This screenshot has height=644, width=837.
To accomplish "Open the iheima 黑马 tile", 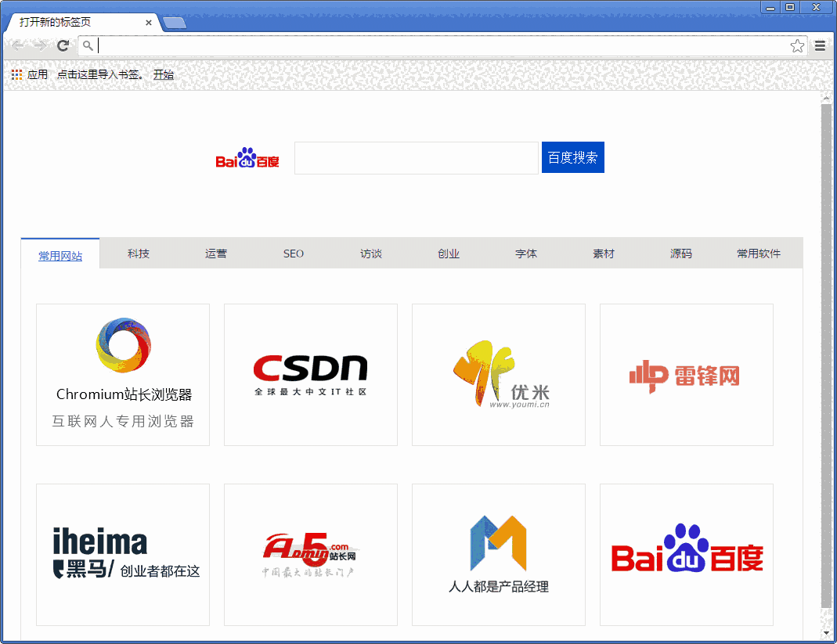I will (123, 554).
